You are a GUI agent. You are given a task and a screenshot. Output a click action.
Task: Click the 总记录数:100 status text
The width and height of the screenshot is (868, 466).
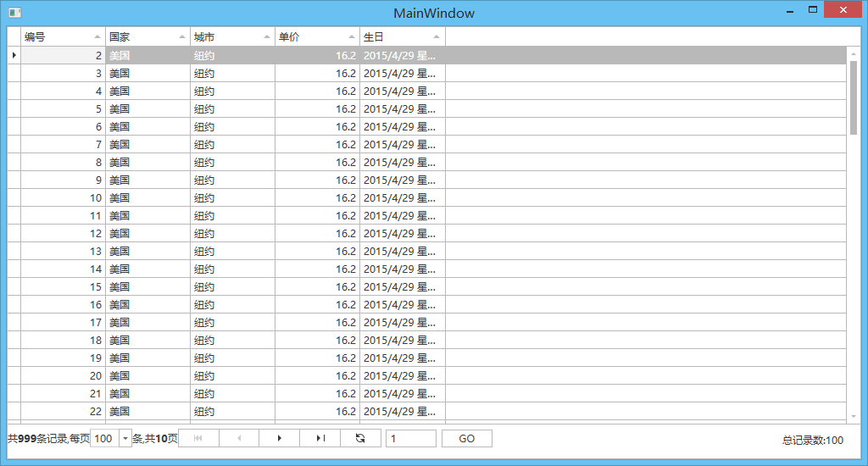click(813, 440)
